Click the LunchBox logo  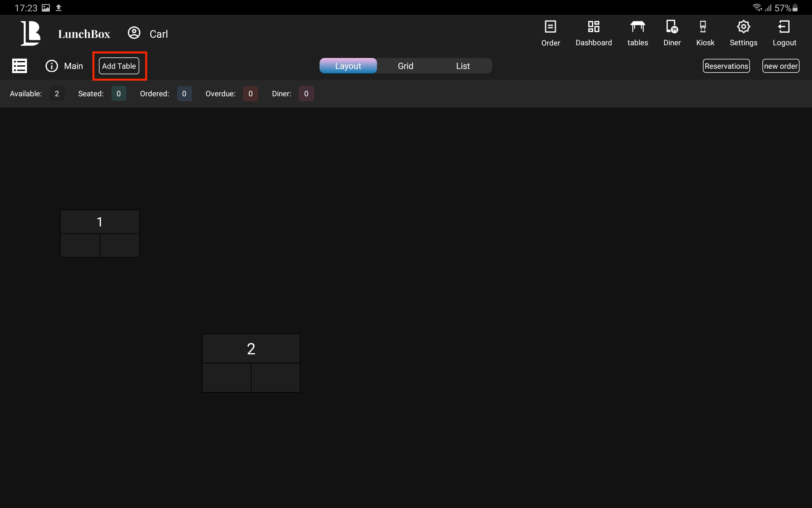pyautogui.click(x=30, y=33)
